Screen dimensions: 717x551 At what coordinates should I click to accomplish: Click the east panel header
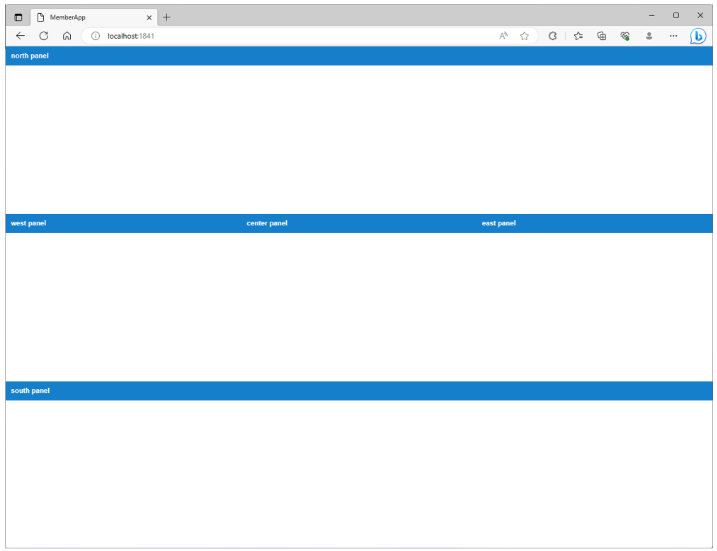pos(594,223)
